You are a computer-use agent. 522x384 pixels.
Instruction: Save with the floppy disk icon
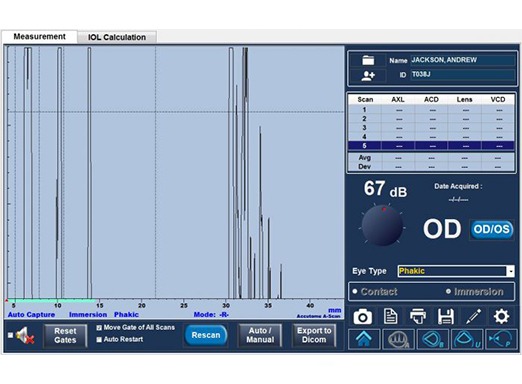(446, 316)
